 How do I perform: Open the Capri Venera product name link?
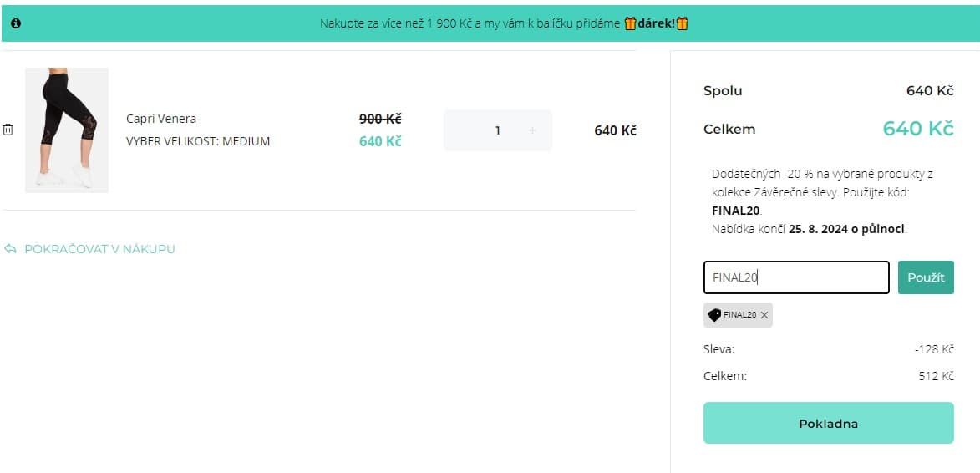[x=161, y=119]
